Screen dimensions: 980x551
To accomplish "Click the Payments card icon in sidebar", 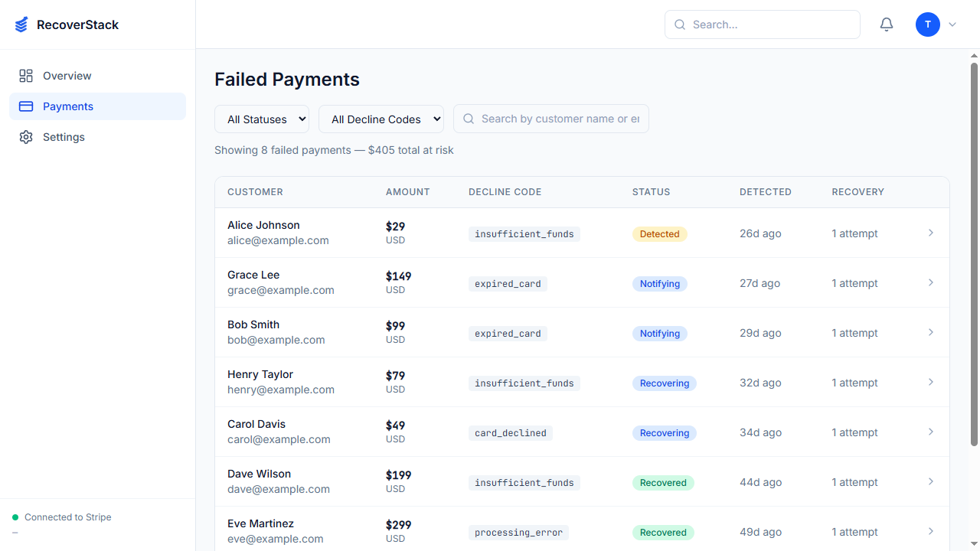I will pyautogui.click(x=26, y=106).
